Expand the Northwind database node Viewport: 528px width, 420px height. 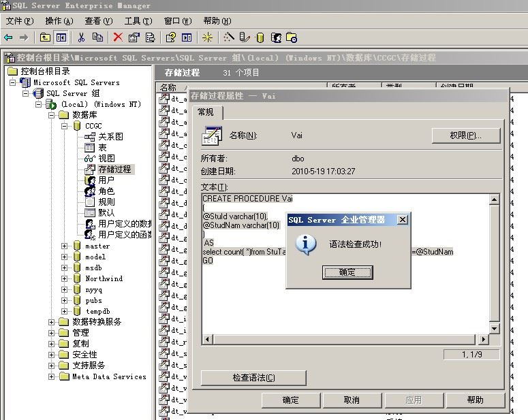(64, 278)
